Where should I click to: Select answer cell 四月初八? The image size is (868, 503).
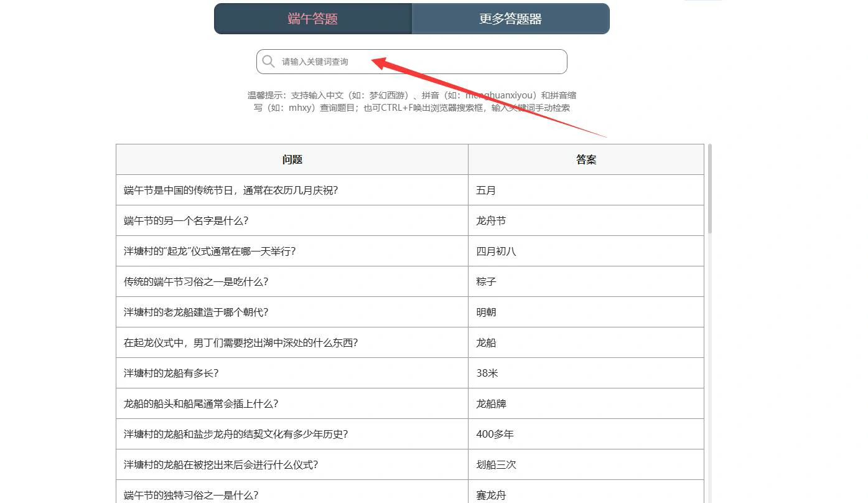586,251
